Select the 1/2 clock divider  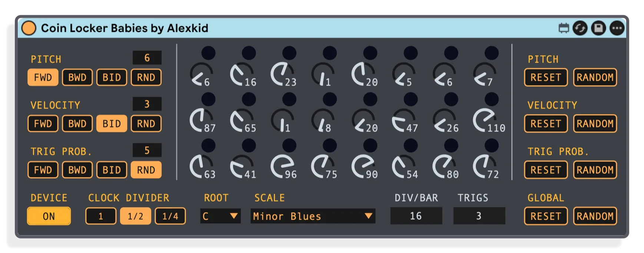pyautogui.click(x=136, y=216)
